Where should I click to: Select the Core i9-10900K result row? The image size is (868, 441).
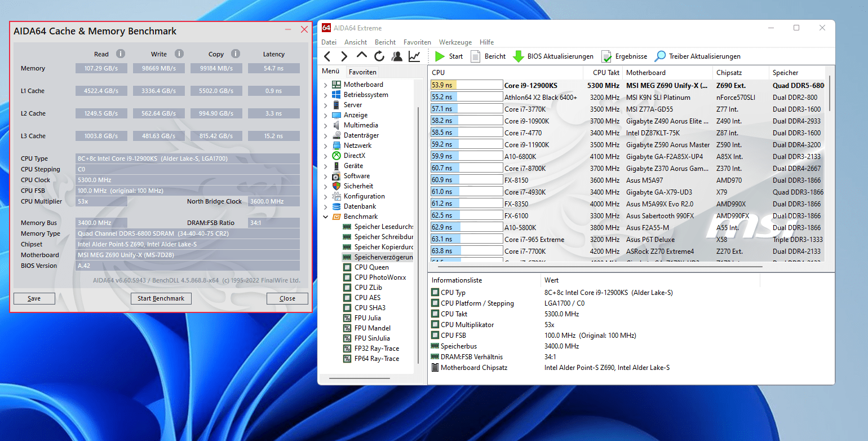pos(627,121)
